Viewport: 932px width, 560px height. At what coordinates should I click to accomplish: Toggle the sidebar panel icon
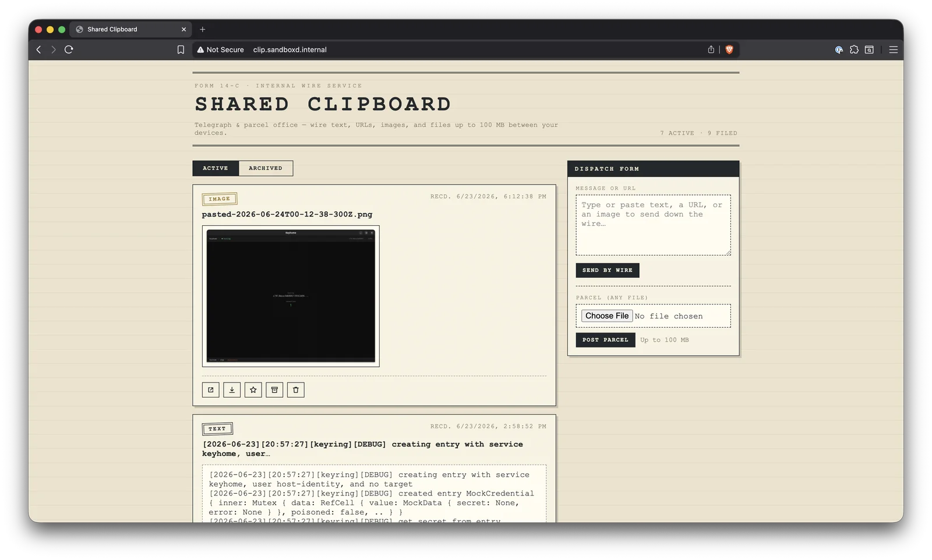tap(869, 49)
